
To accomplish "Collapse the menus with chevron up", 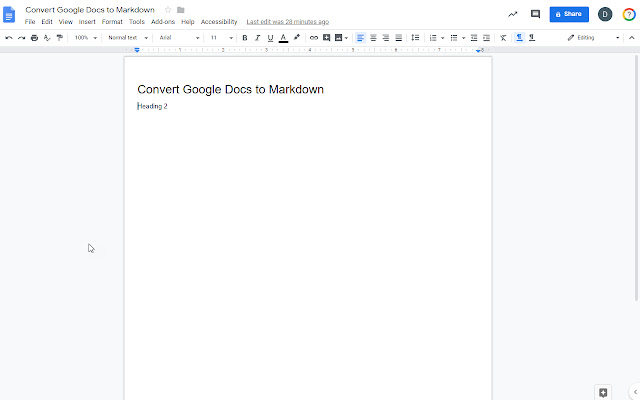I will click(631, 38).
